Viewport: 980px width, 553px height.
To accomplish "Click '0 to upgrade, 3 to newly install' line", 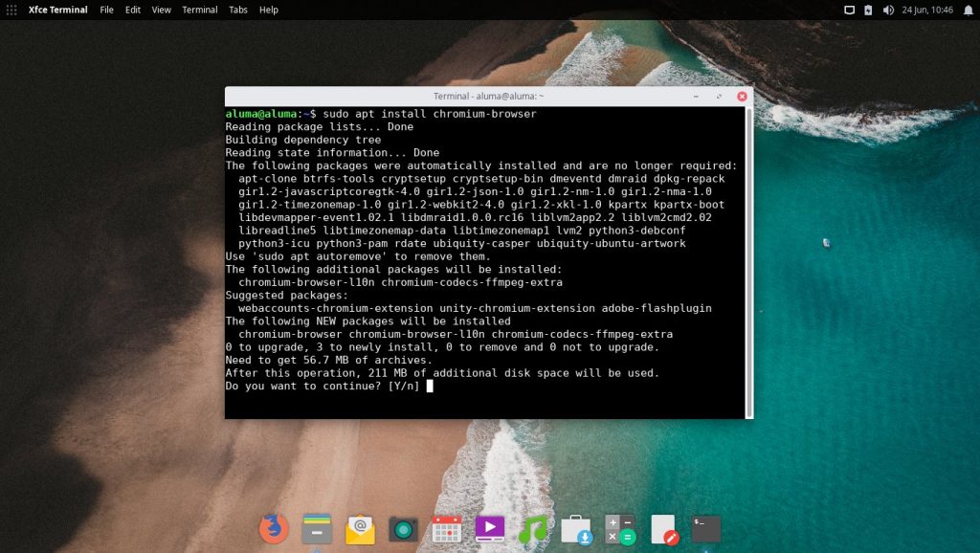I will tap(442, 346).
